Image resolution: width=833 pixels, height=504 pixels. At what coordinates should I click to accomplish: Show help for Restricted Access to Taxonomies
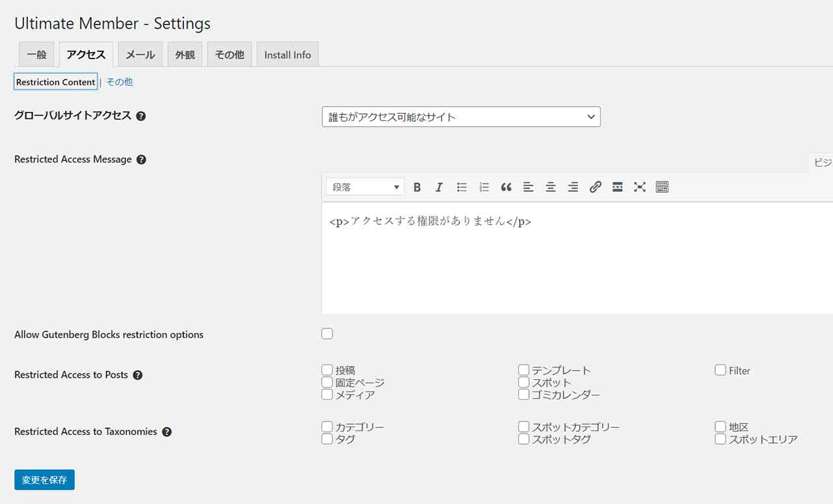(x=167, y=432)
